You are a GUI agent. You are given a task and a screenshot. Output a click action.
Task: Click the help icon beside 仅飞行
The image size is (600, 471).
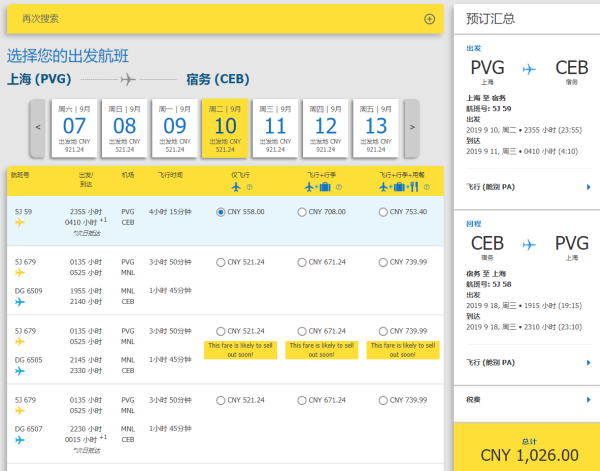(x=249, y=186)
